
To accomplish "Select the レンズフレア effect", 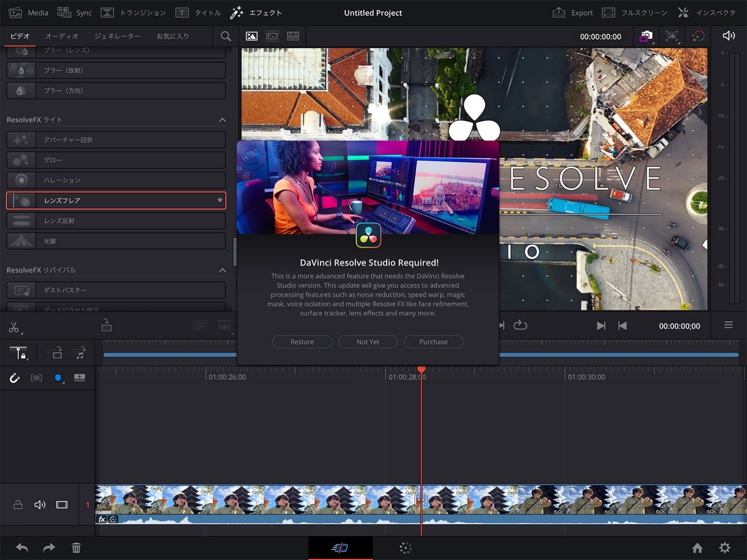I will (116, 200).
